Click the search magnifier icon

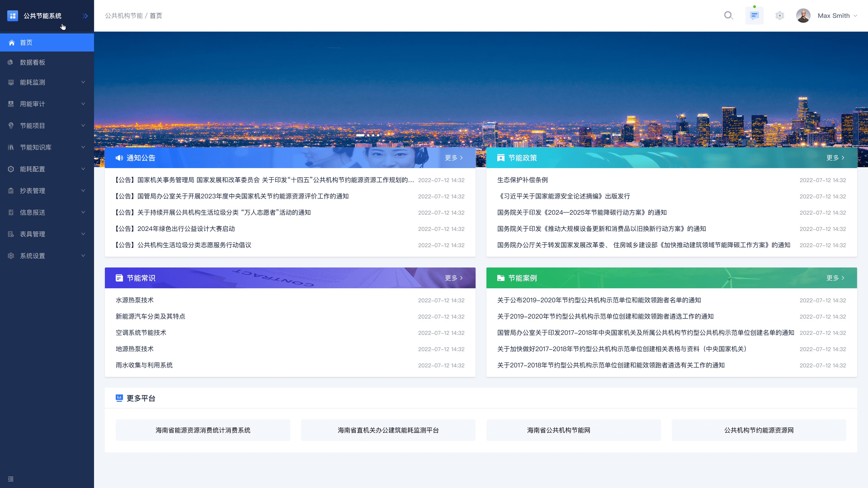point(728,16)
